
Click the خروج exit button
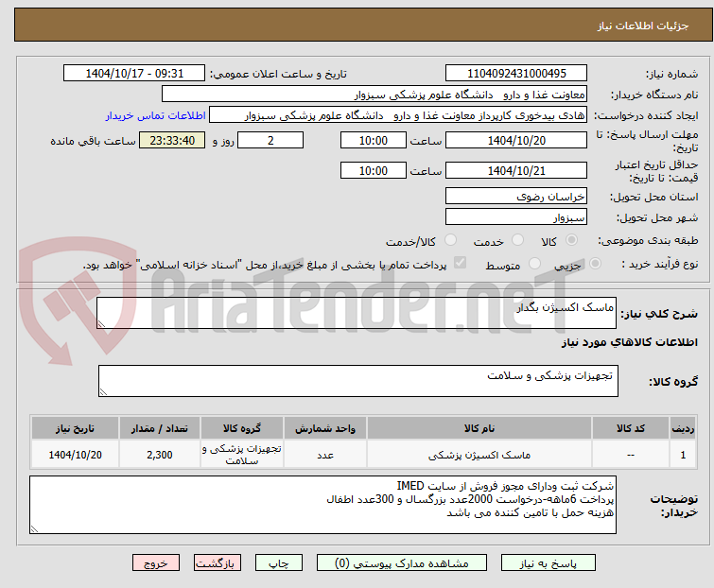[156, 563]
